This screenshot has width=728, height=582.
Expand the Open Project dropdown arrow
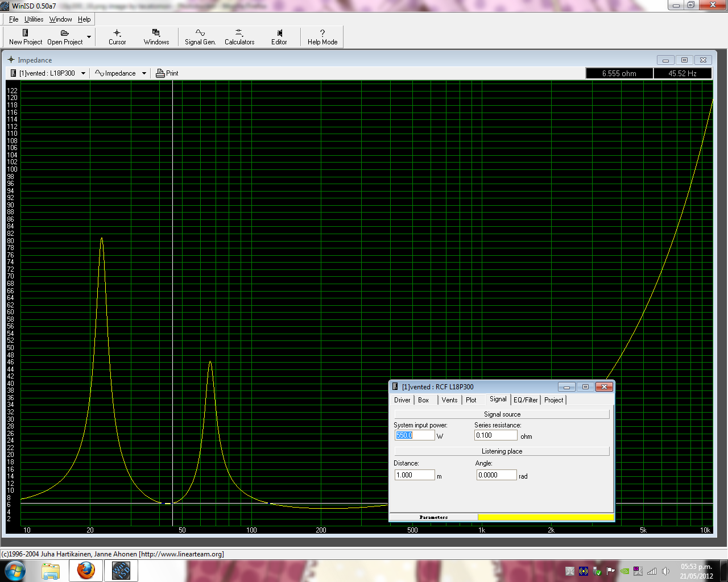tap(89, 37)
